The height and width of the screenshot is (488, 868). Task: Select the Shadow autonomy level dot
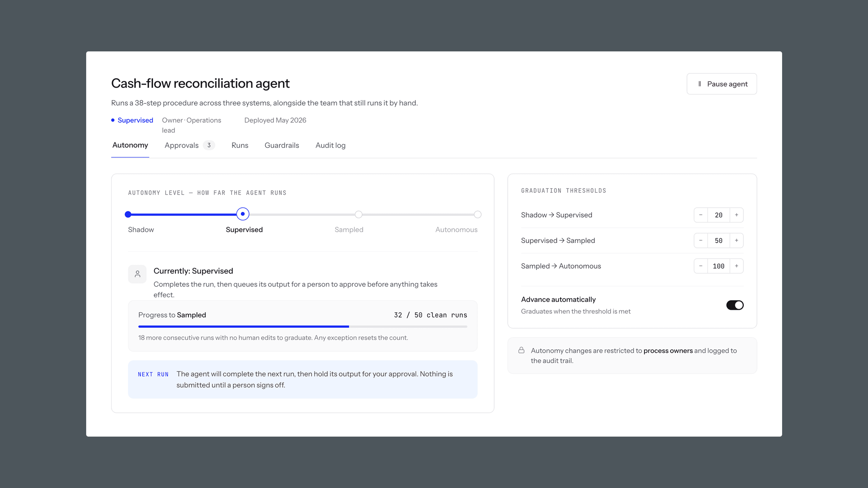pyautogui.click(x=128, y=214)
